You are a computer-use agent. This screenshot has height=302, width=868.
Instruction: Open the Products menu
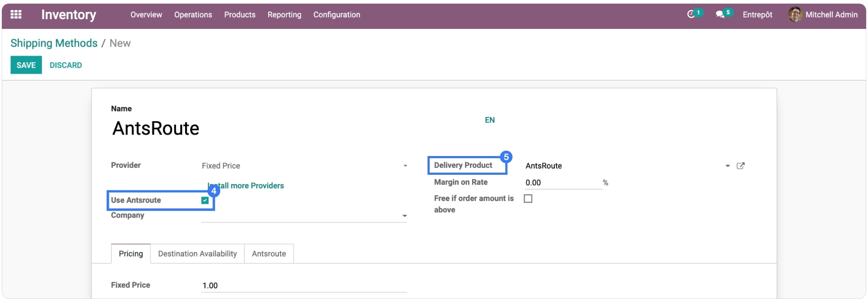[x=240, y=15]
